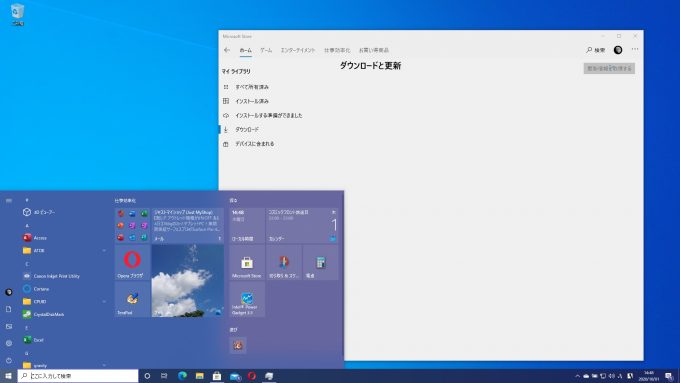Open the カレンダー tile
This screenshot has height=383, width=680.
[302, 225]
